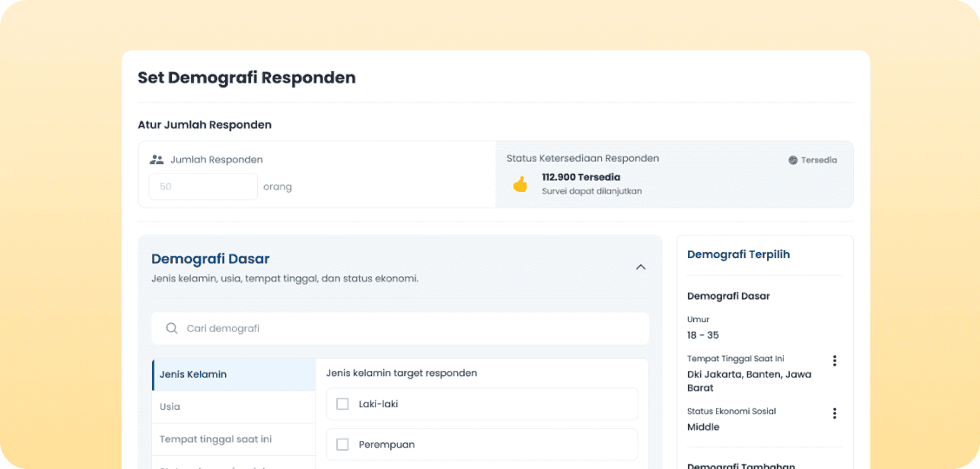Click the Jumlah Responden number field
980x469 pixels.
[203, 187]
